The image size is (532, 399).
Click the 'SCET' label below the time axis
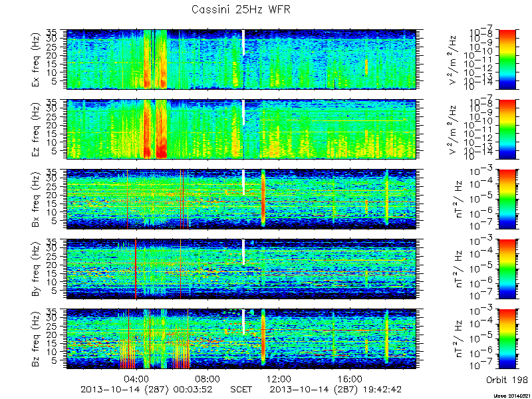(241, 389)
